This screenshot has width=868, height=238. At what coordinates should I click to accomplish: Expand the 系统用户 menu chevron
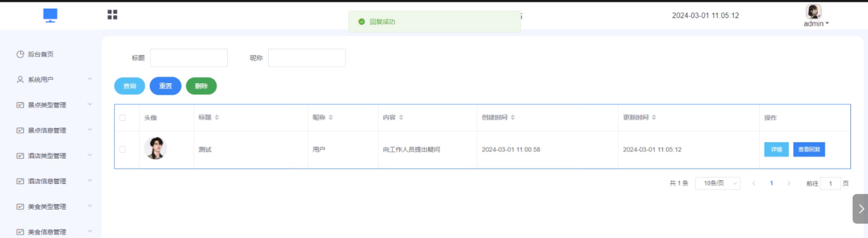89,79
